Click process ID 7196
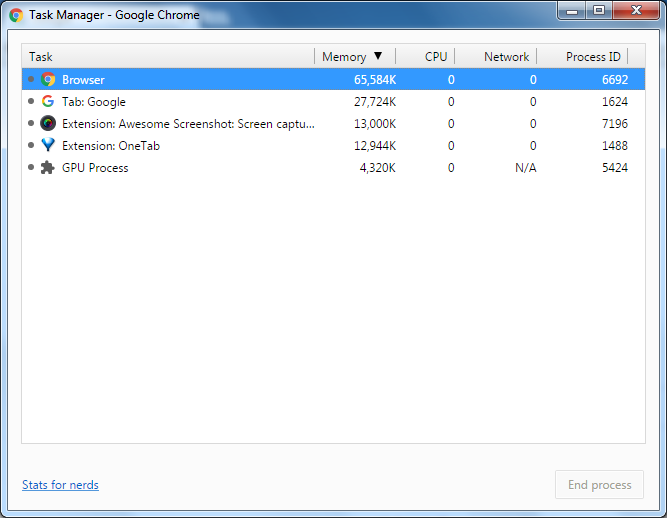 click(615, 124)
